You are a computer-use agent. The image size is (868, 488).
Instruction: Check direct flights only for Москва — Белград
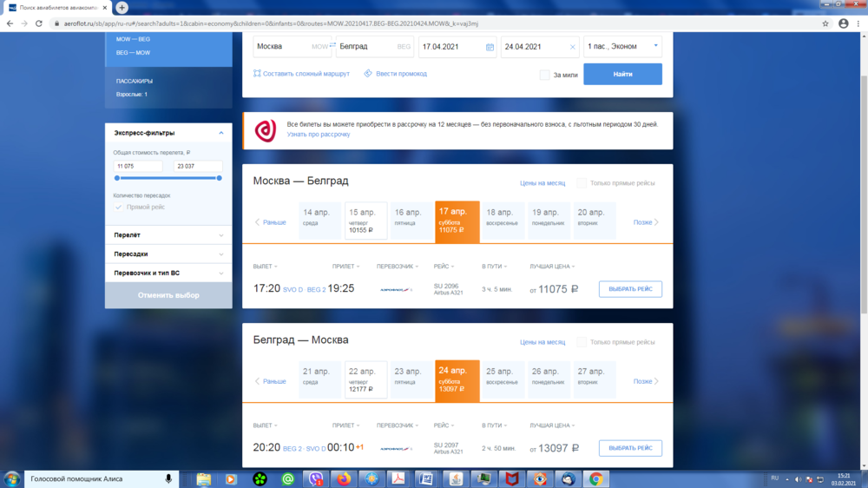[x=582, y=183]
